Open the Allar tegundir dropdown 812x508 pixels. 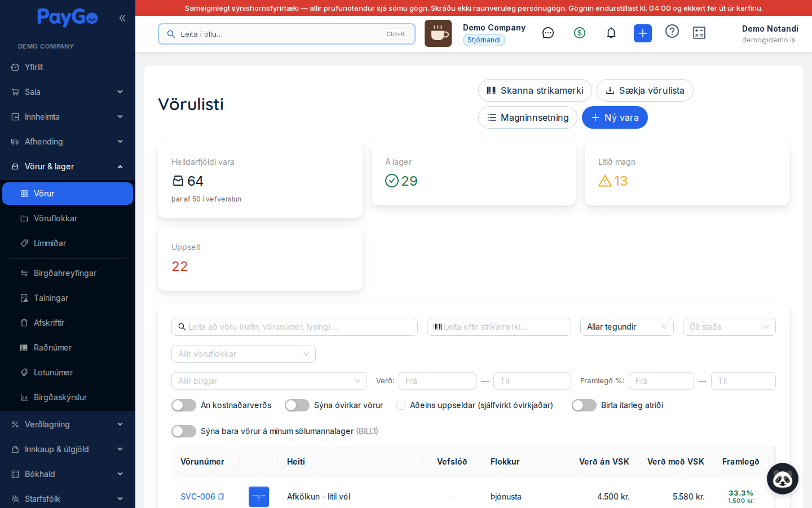click(627, 327)
